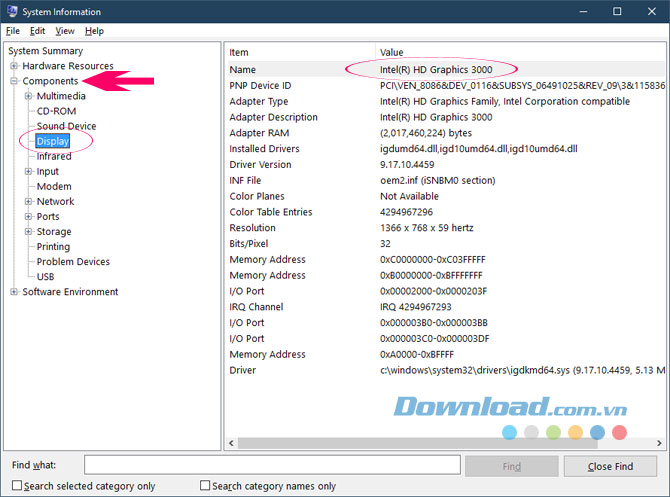Open the File menu
Image resolution: width=670 pixels, height=497 pixels.
pyautogui.click(x=13, y=31)
